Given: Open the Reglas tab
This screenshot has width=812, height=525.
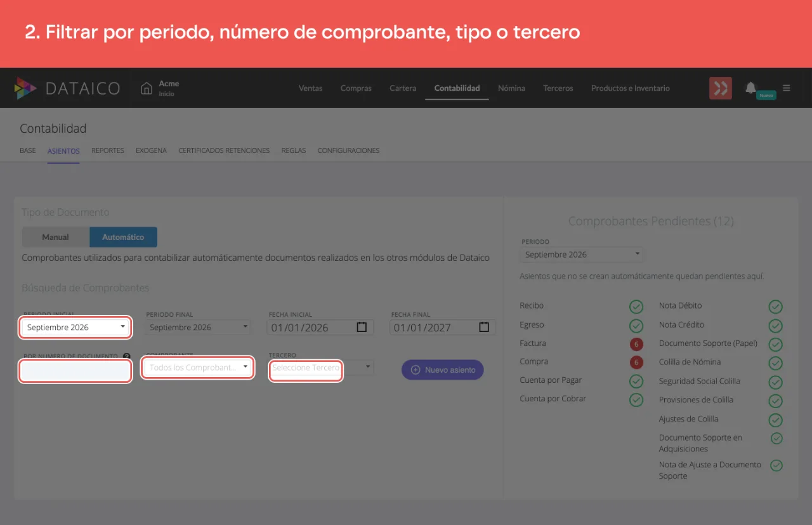Looking at the screenshot, I should click(x=294, y=150).
